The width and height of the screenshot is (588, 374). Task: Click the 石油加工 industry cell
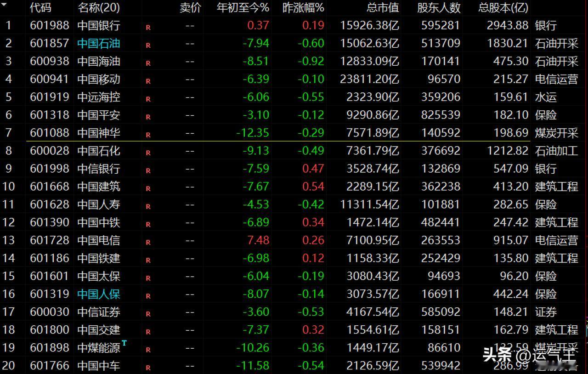[x=557, y=151]
